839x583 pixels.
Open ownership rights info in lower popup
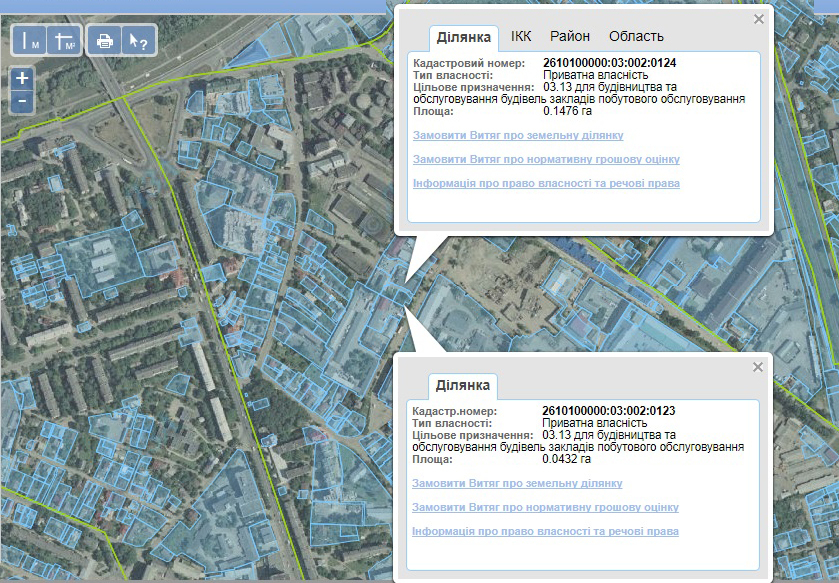pos(545,532)
